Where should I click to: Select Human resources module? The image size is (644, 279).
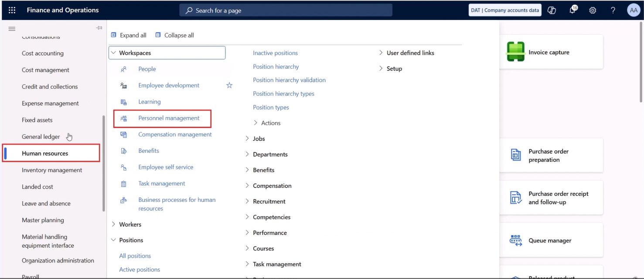(x=45, y=153)
